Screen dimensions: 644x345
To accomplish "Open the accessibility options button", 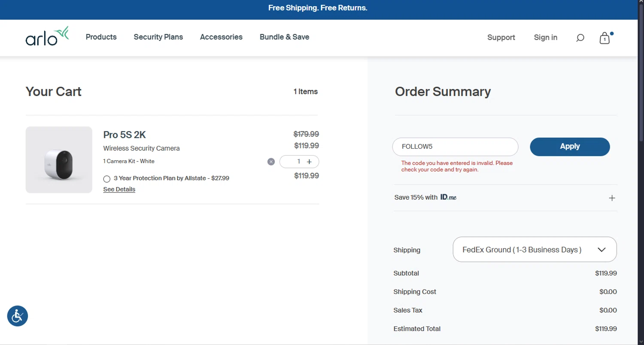I will pyautogui.click(x=18, y=316).
